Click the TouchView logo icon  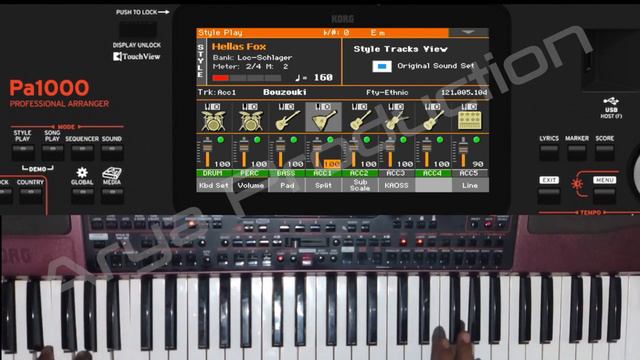(x=117, y=56)
